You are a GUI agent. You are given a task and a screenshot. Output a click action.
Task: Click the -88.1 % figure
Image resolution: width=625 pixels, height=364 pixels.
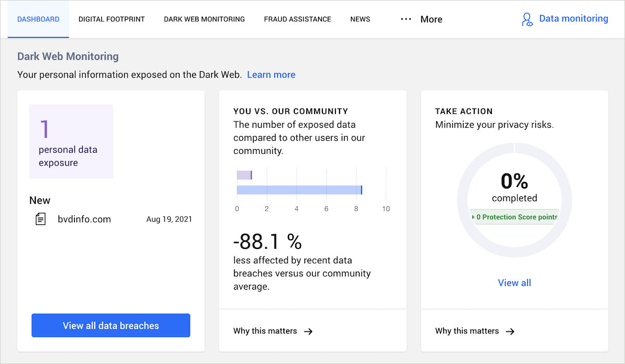tap(267, 241)
